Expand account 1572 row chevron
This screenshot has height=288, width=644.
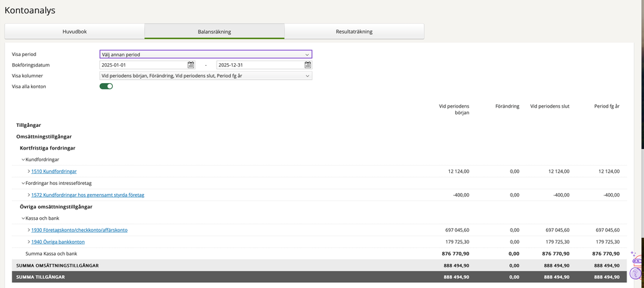[x=29, y=195]
